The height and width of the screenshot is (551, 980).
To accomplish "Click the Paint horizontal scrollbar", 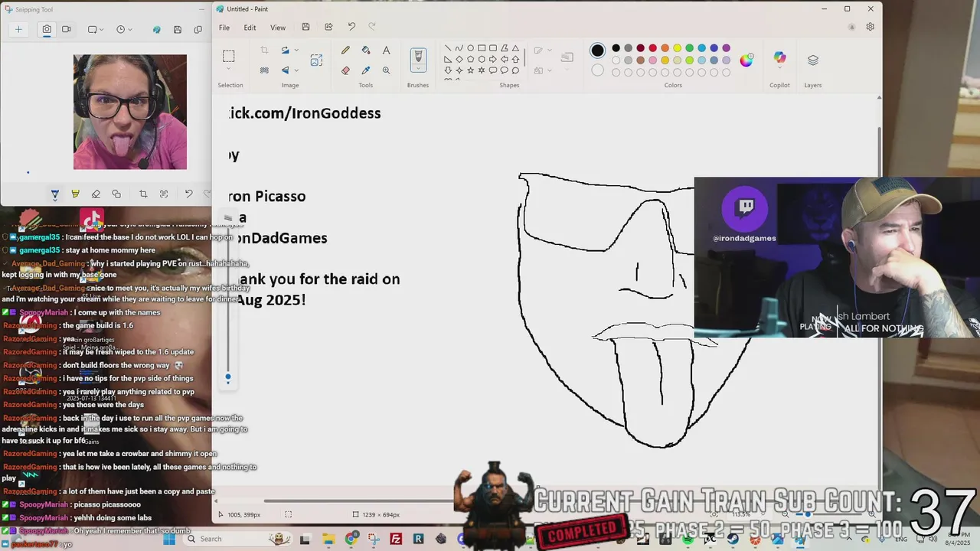I will (360, 501).
